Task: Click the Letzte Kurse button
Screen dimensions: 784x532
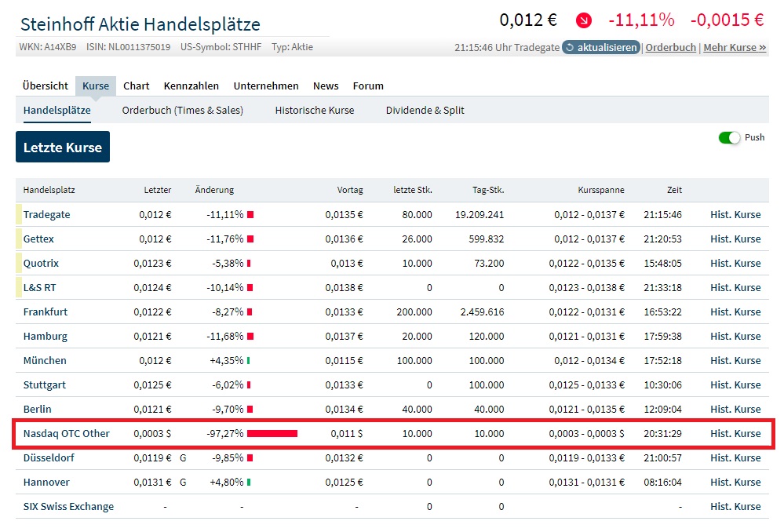Action: 63,147
